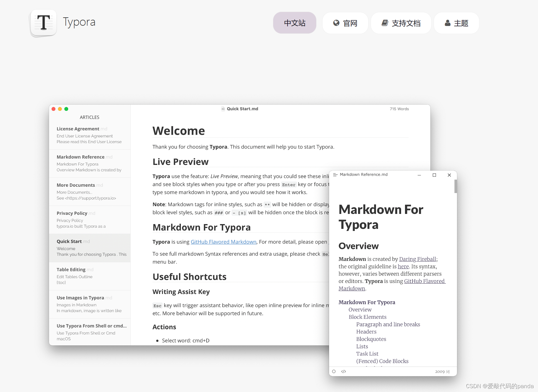The height and width of the screenshot is (392, 538).
Task: Jump to Headers in table of contents
Action: [x=366, y=332]
